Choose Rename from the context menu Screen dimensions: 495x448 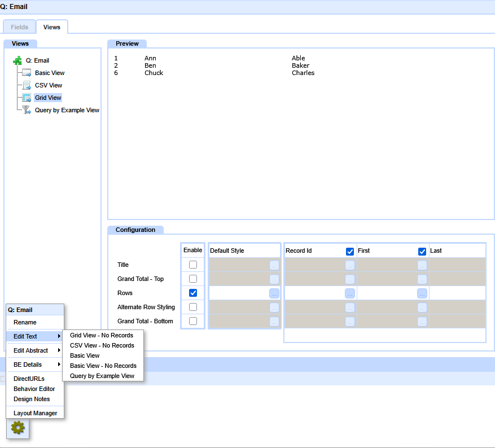(x=25, y=322)
